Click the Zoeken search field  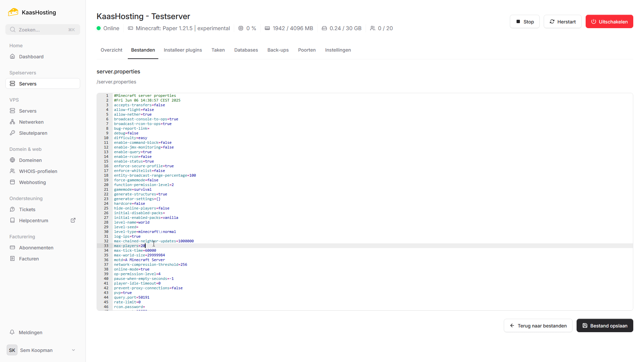[x=43, y=30]
